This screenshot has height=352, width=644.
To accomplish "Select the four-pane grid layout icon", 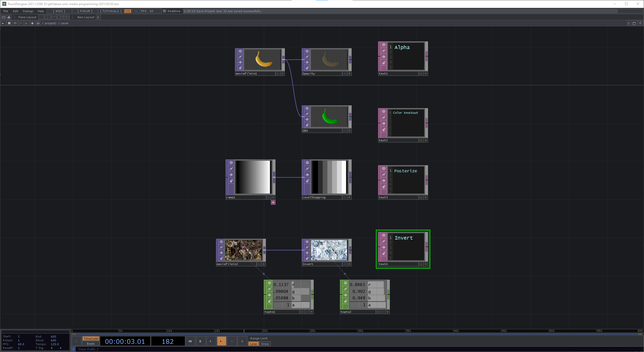I will 67,17.
